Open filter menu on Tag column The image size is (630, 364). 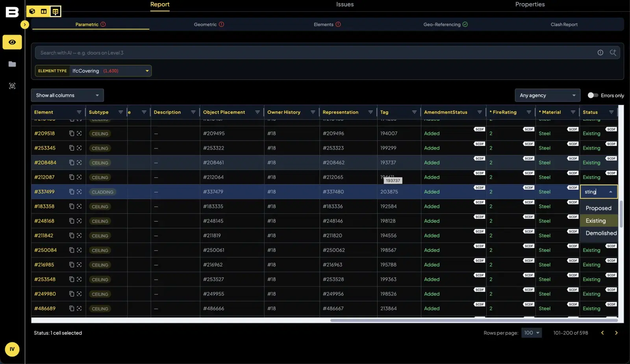[414, 112]
